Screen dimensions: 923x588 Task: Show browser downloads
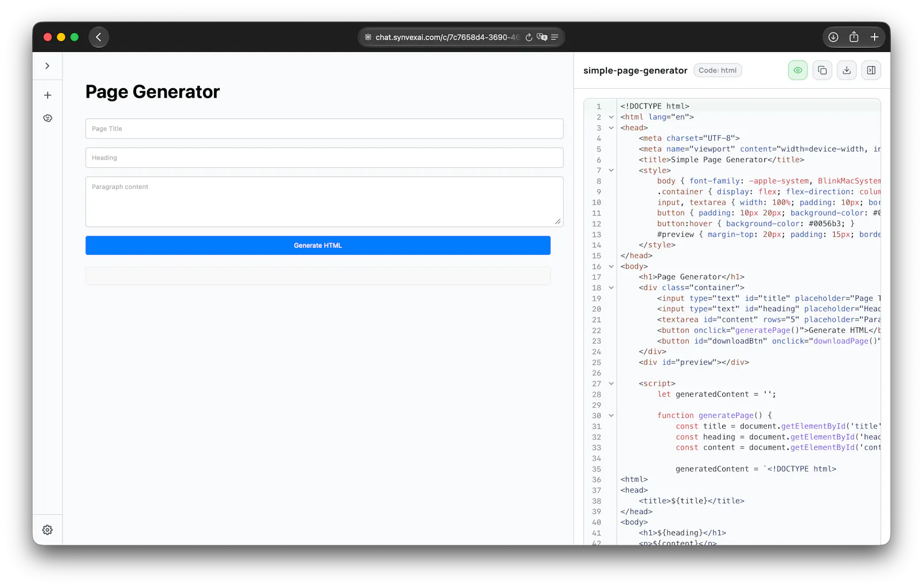click(x=833, y=37)
